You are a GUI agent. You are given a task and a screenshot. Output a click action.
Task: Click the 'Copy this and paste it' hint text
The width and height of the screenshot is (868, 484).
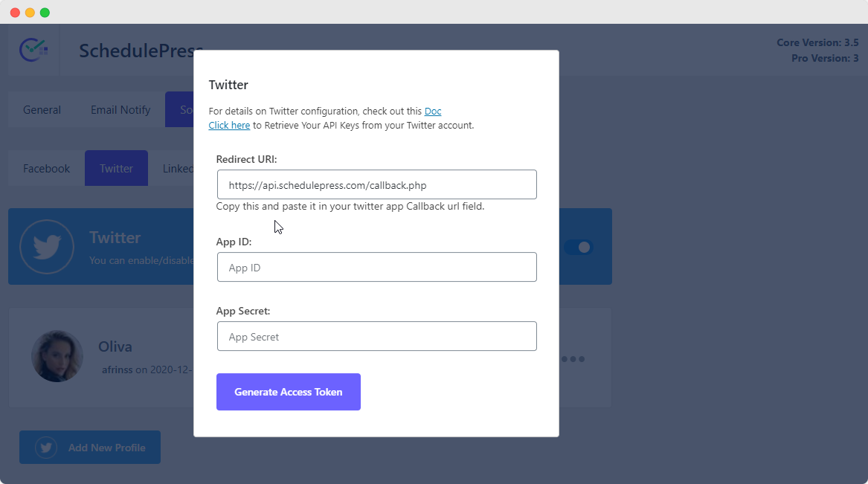[350, 207]
